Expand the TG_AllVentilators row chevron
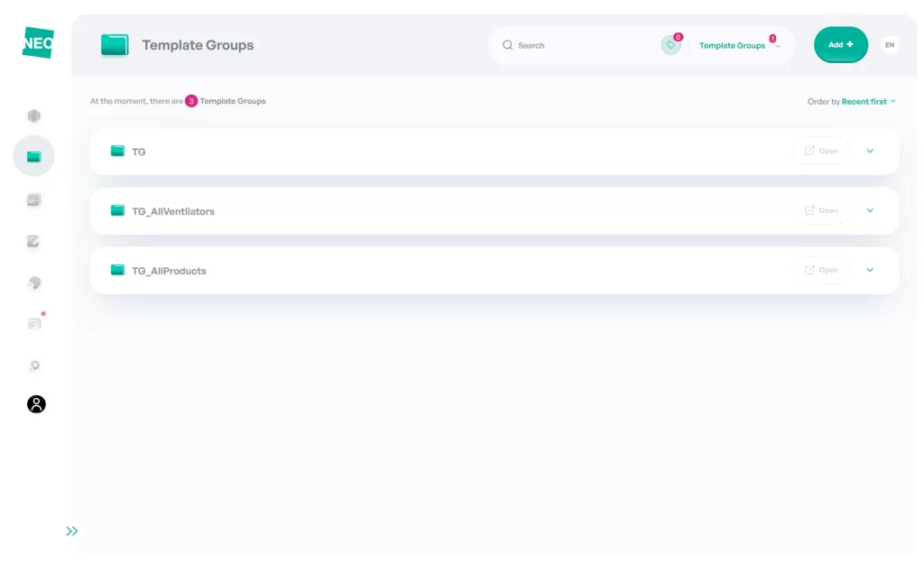This screenshot has height=564, width=924. pyautogui.click(x=870, y=210)
